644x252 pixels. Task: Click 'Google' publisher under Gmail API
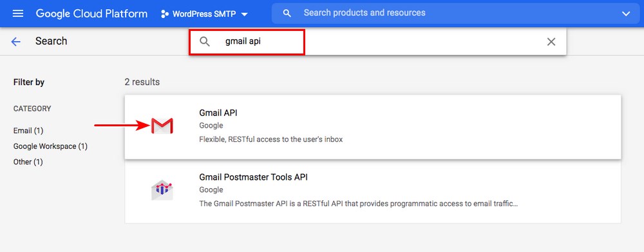pyautogui.click(x=211, y=126)
